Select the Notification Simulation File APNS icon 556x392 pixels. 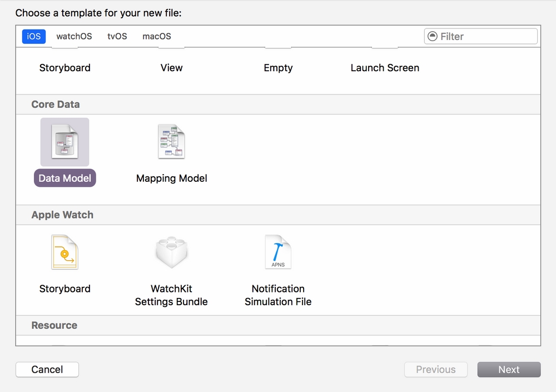pos(278,252)
